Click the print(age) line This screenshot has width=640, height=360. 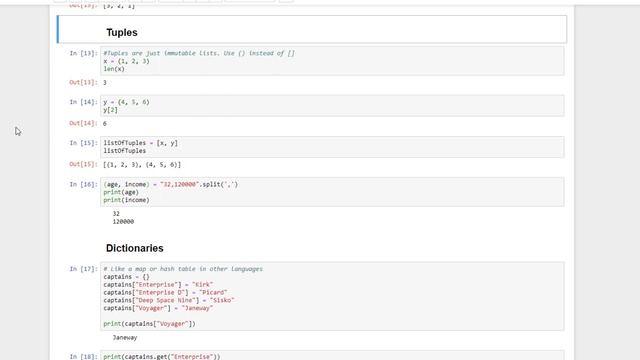pos(121,192)
